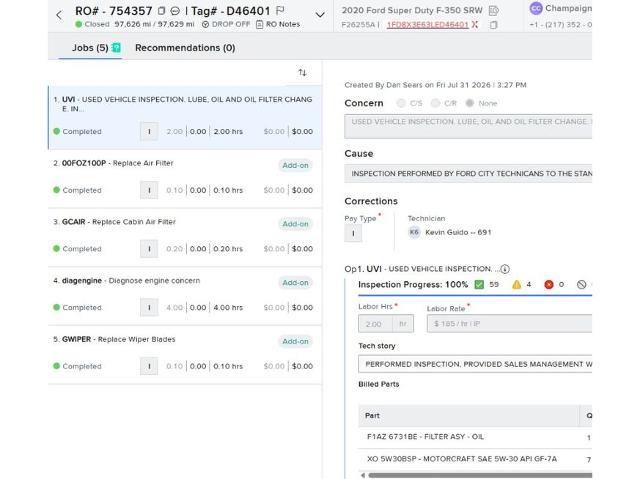Click the red X icon after the VIN
Viewport: 640px width, 479px height.
pos(475,25)
